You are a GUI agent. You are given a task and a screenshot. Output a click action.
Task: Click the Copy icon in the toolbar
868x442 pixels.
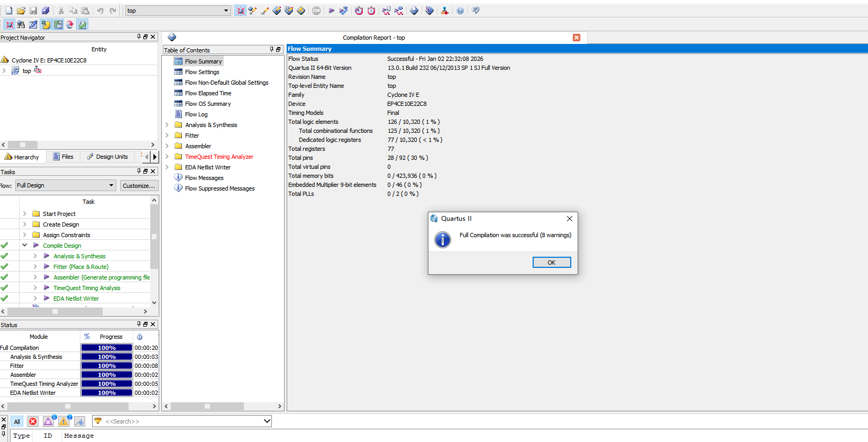coord(73,11)
